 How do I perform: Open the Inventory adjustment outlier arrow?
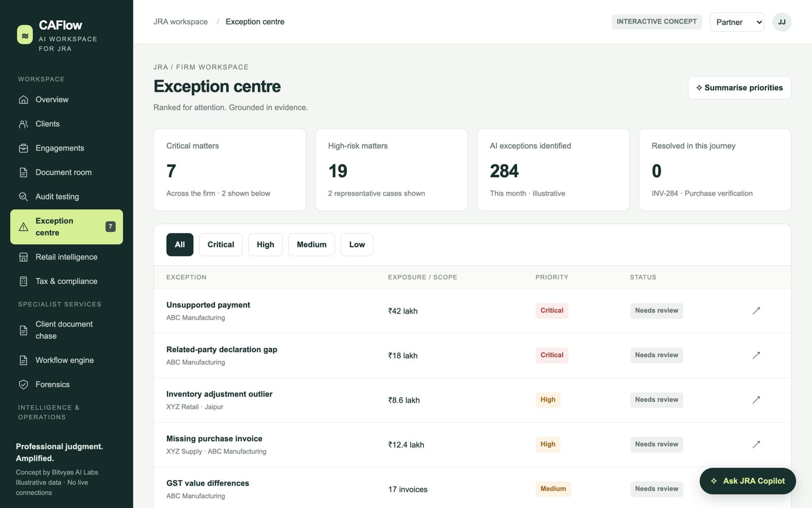pos(756,400)
